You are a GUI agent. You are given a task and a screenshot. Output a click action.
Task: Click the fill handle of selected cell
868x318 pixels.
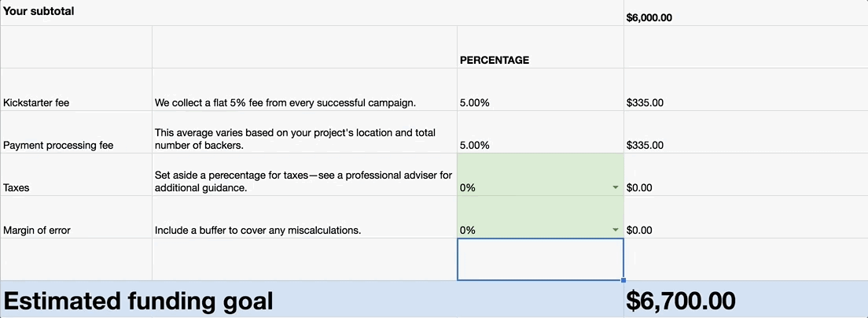624,280
